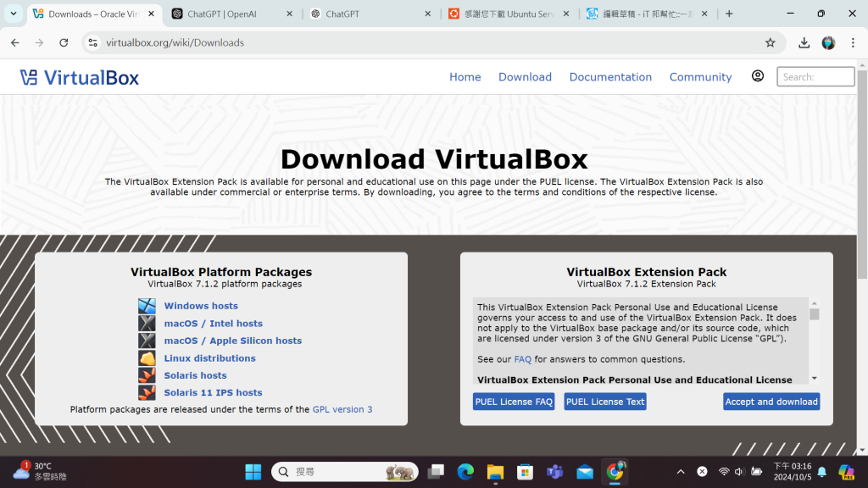Open Chrome three-dot menu
This screenshot has width=868, height=488.
pos(853,42)
